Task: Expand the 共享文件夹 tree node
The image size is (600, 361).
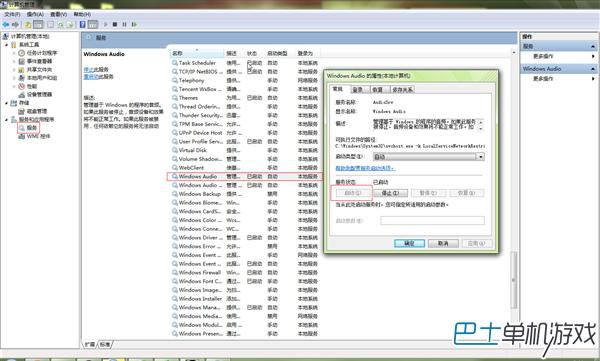Action: [x=14, y=70]
